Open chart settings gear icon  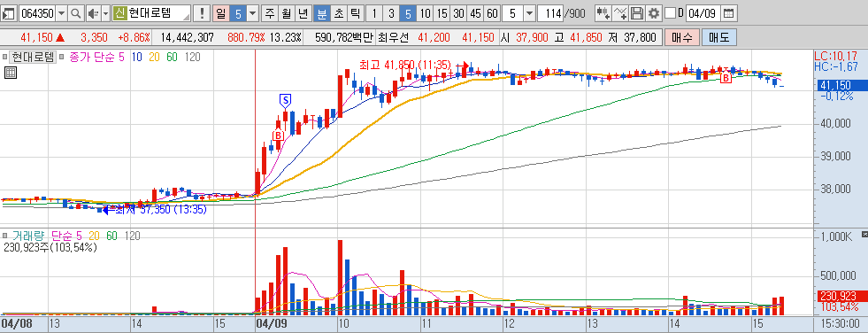(654, 12)
